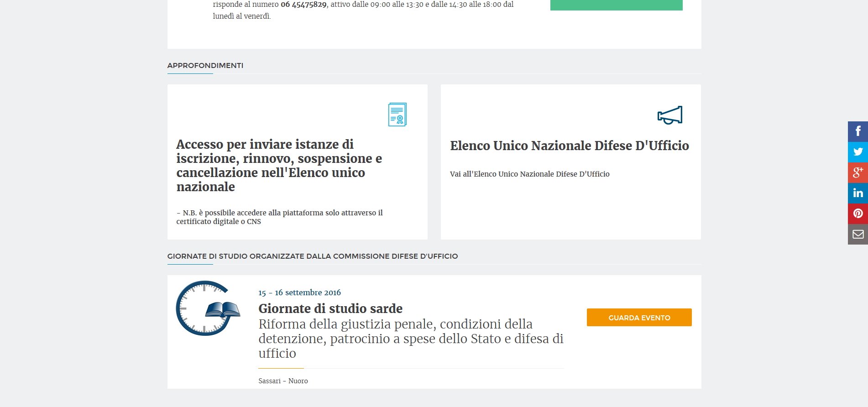This screenshot has height=407, width=868.
Task: Click the date 15 - 16 settembre 2016
Action: pyautogui.click(x=299, y=292)
